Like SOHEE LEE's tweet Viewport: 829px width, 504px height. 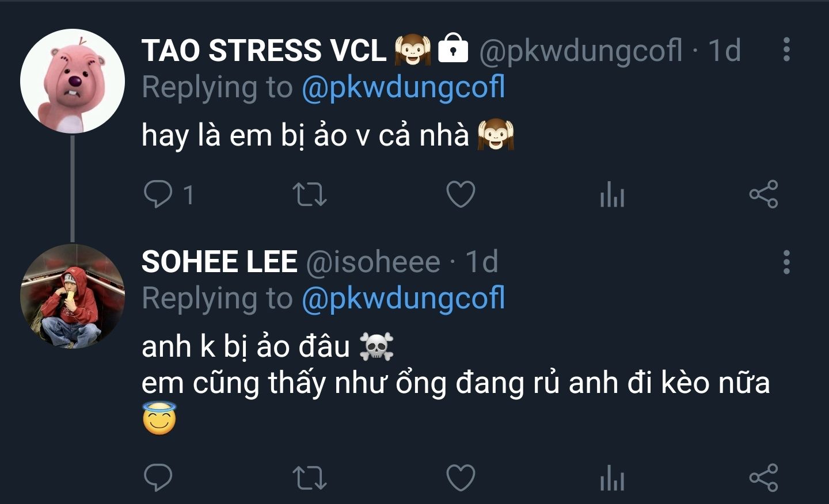pos(461,478)
